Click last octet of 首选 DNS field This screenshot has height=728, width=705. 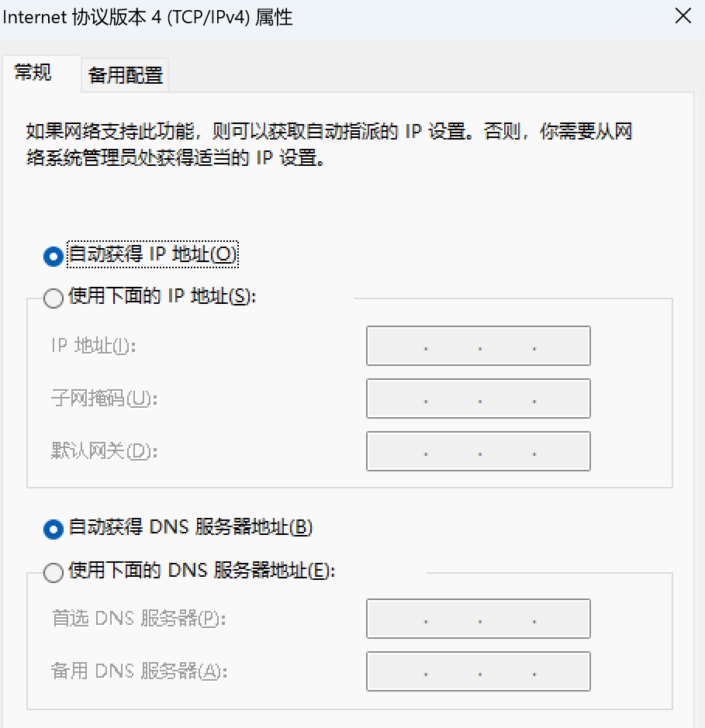coord(562,619)
